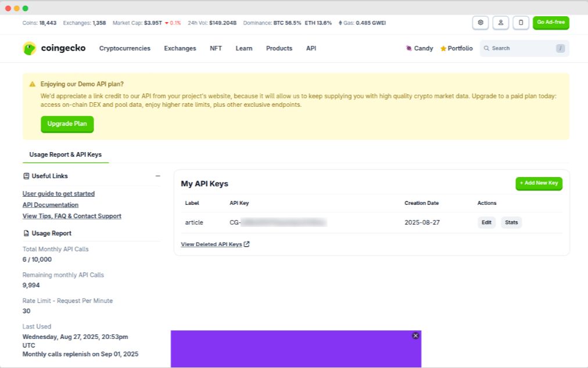Click the external link icon beside View Deleted API Keys
This screenshot has height=368, width=588.
(246, 244)
